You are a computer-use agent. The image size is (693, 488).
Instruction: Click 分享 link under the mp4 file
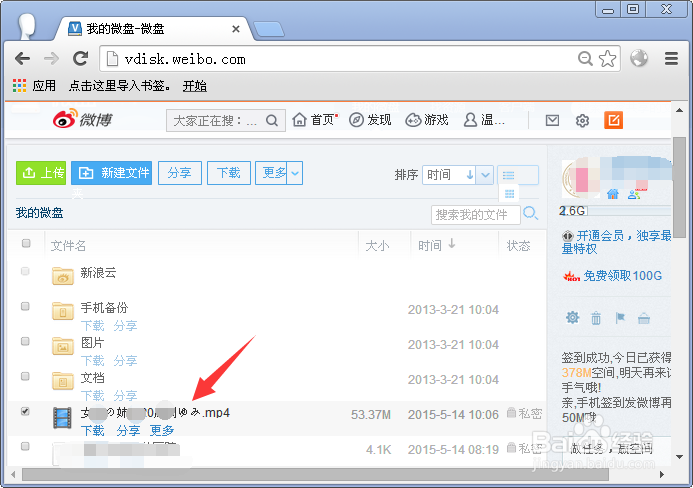[128, 430]
